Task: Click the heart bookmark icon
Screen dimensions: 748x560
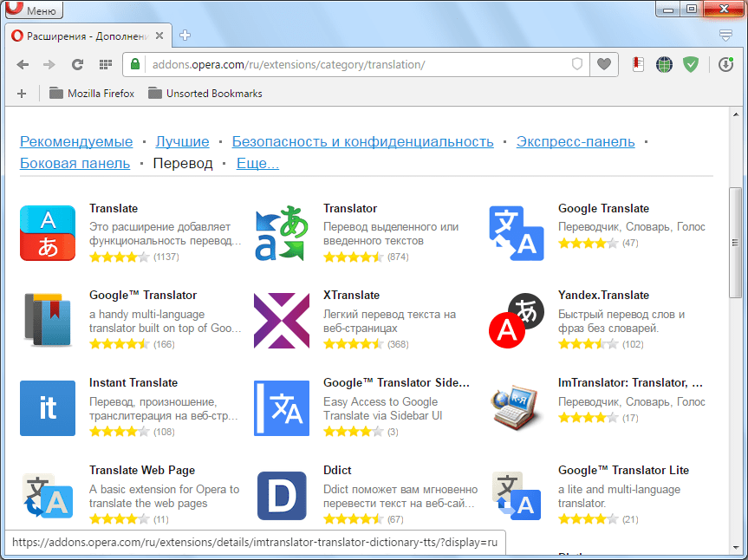Action: tap(604, 65)
